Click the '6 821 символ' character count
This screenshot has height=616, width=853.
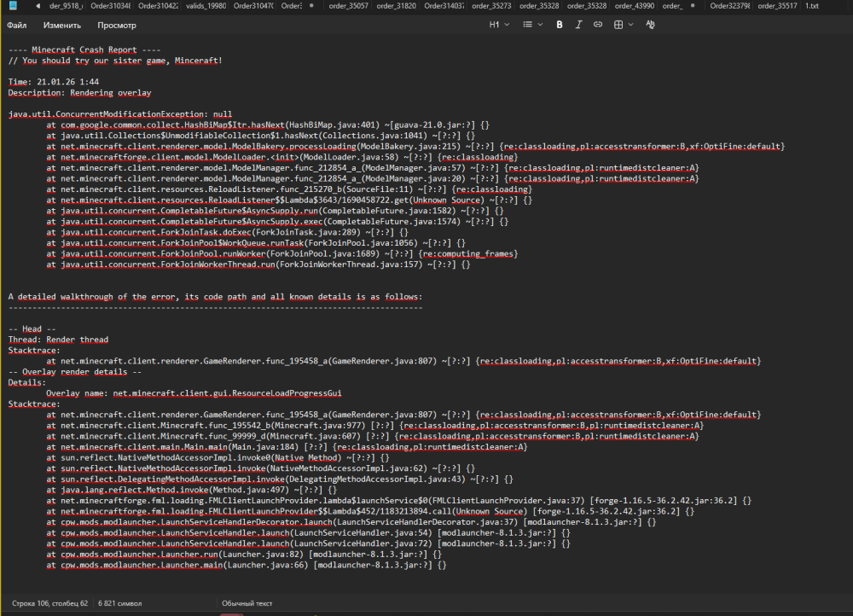(119, 603)
